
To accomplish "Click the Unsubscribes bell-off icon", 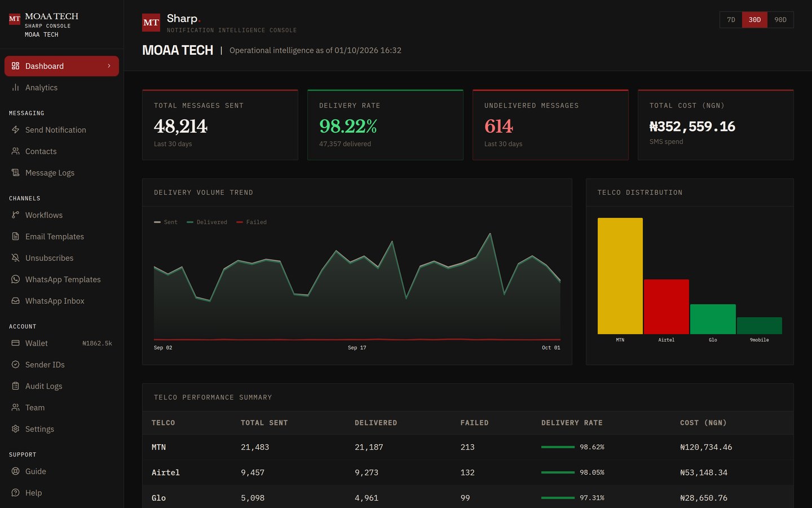I will [x=15, y=258].
